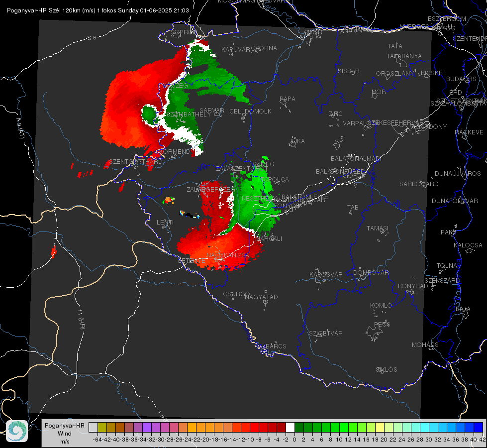This screenshot has height=448, width=487.
Task: Select the TATABANYA label
Action: point(404,56)
